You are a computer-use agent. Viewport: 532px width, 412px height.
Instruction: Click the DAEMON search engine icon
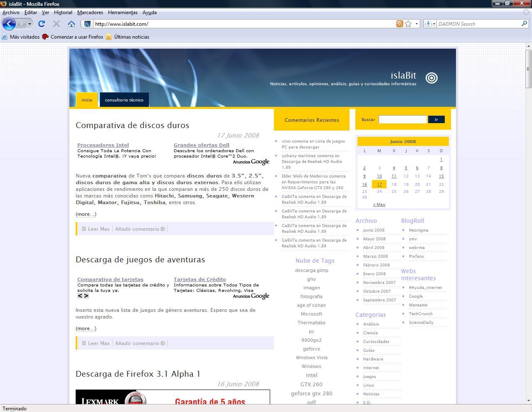click(x=428, y=24)
